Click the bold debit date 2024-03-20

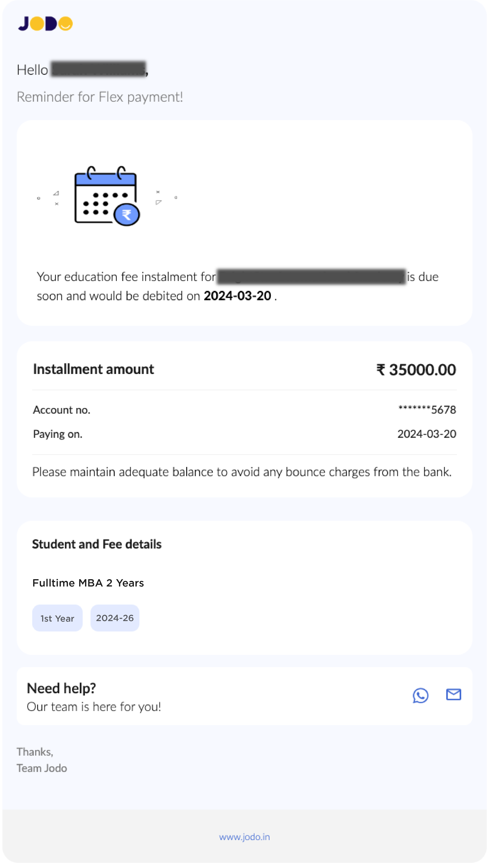click(x=237, y=296)
